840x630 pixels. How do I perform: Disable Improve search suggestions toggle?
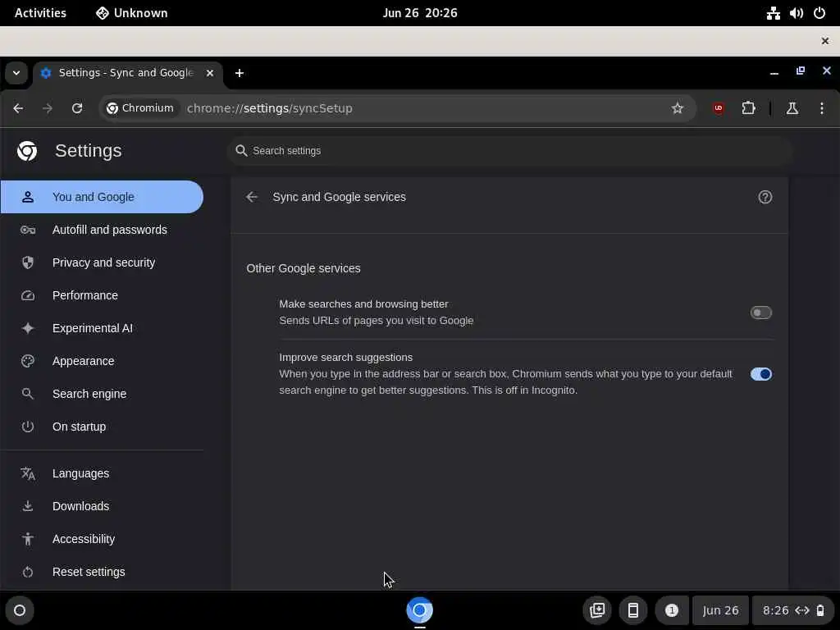[x=760, y=374]
